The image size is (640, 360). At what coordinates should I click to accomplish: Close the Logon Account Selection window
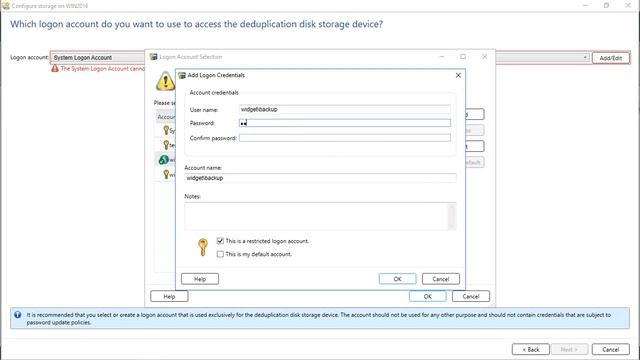tap(484, 57)
